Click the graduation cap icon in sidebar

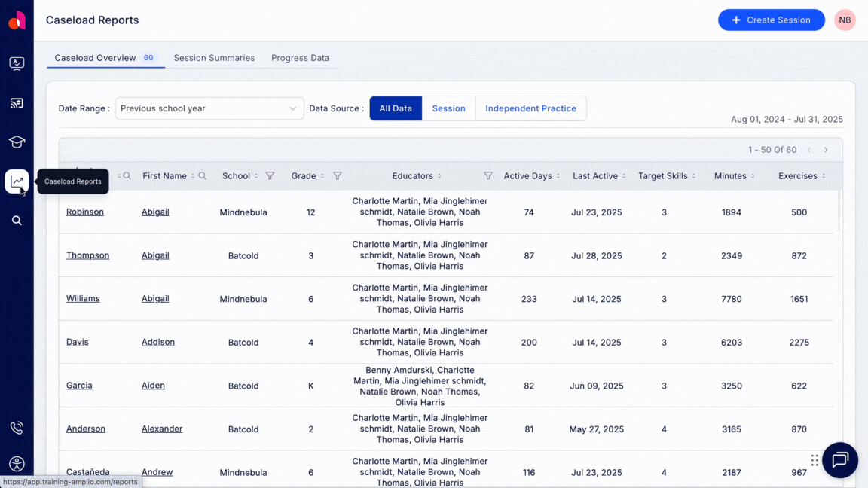tap(17, 142)
